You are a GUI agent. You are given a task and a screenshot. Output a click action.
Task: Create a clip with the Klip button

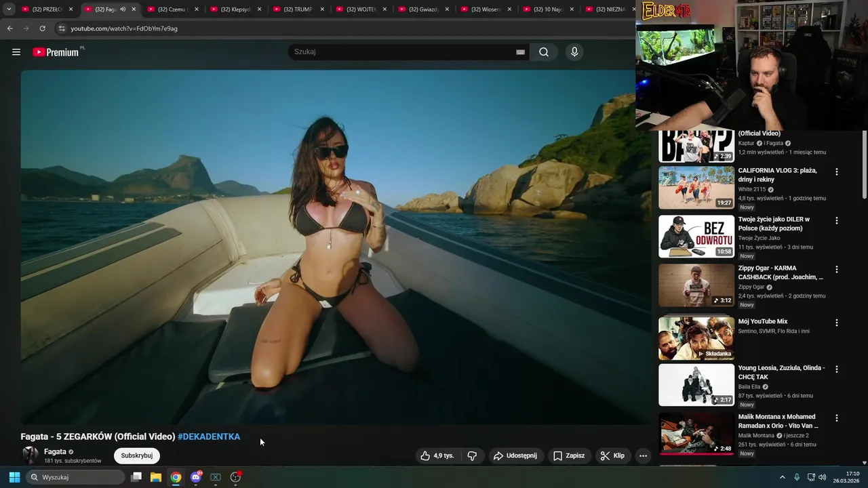(612, 455)
